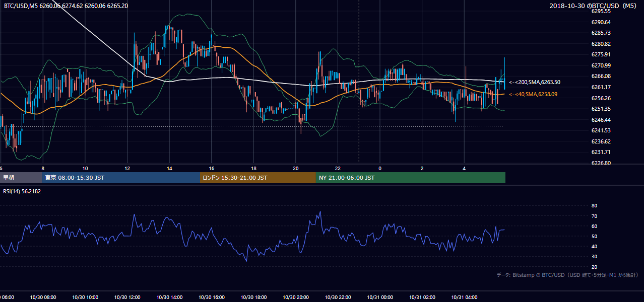Click the RSI axis value 60

coord(594,226)
